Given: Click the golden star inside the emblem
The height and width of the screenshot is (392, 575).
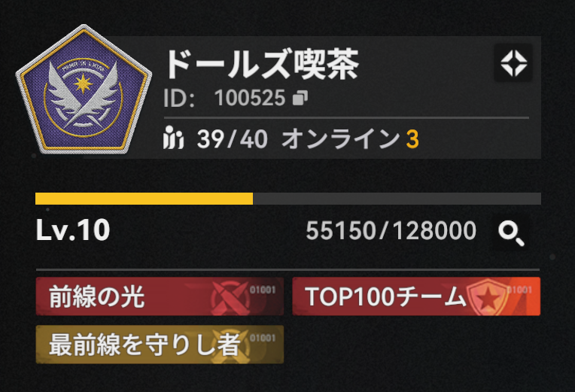Looking at the screenshot, I should click(x=84, y=84).
